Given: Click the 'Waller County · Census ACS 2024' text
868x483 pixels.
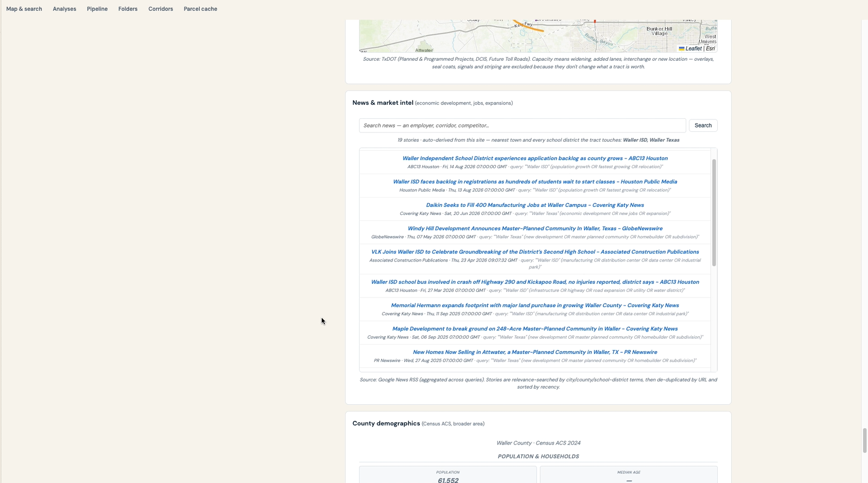Looking at the screenshot, I should tap(538, 443).
